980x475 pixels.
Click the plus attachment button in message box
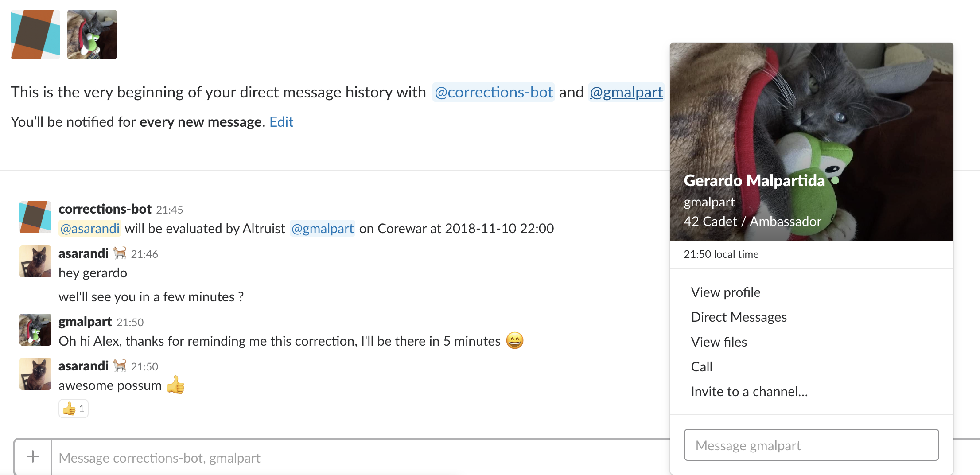point(33,457)
